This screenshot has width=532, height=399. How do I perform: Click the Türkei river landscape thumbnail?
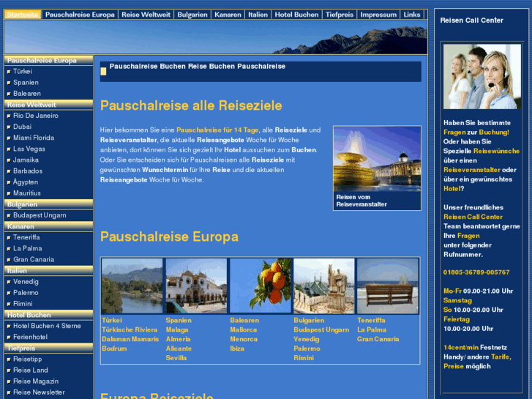[x=132, y=286]
